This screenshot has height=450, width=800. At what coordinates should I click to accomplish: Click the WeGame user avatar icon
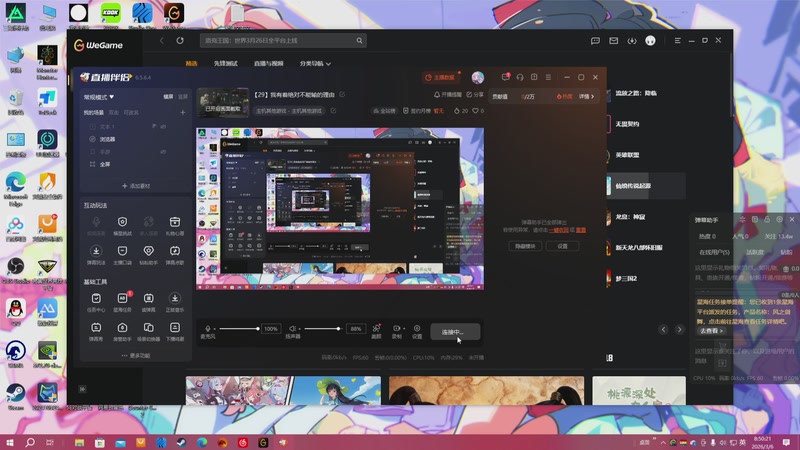tap(651, 40)
